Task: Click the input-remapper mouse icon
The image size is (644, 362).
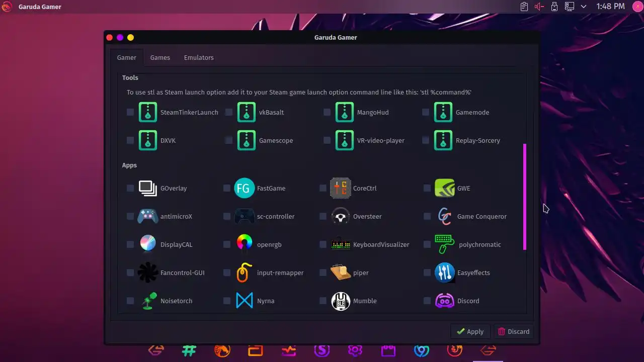Action: (244, 273)
